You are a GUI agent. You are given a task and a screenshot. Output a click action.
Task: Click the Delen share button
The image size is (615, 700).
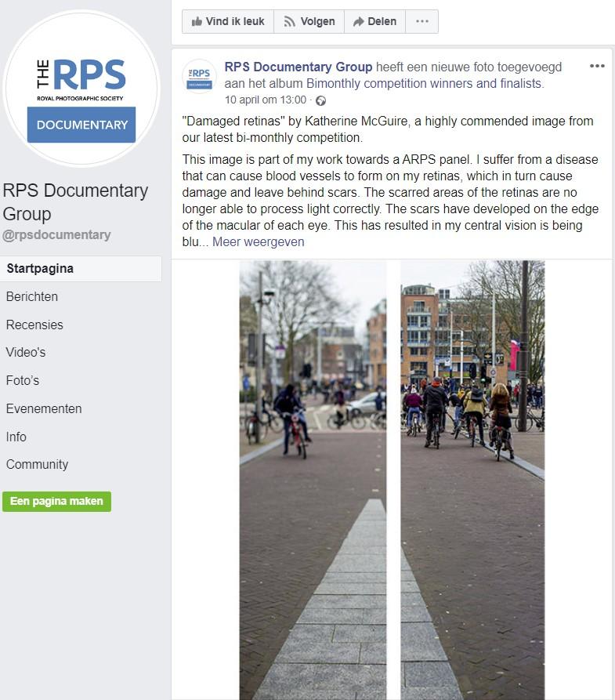(x=375, y=21)
